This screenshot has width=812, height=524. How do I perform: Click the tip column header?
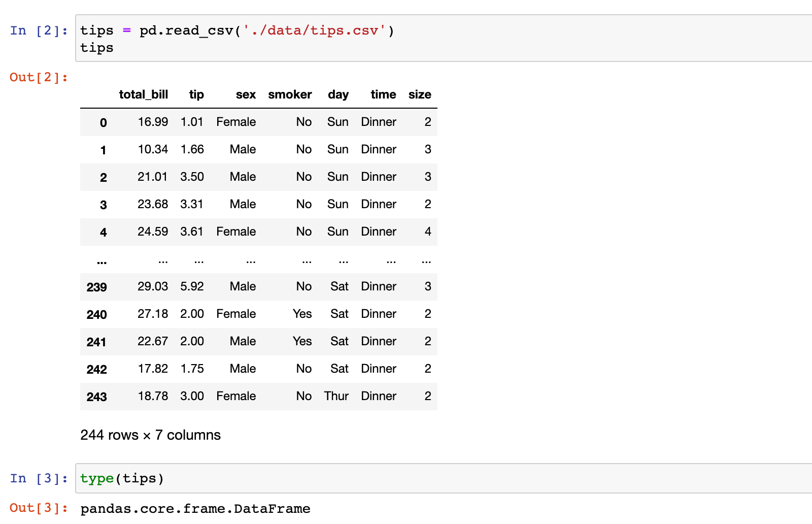point(196,94)
